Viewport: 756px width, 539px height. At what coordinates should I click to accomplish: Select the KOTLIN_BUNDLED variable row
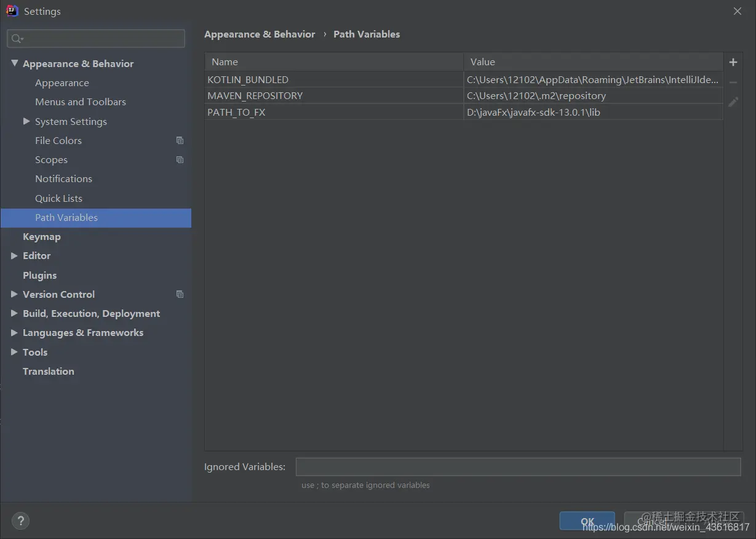[464, 79]
